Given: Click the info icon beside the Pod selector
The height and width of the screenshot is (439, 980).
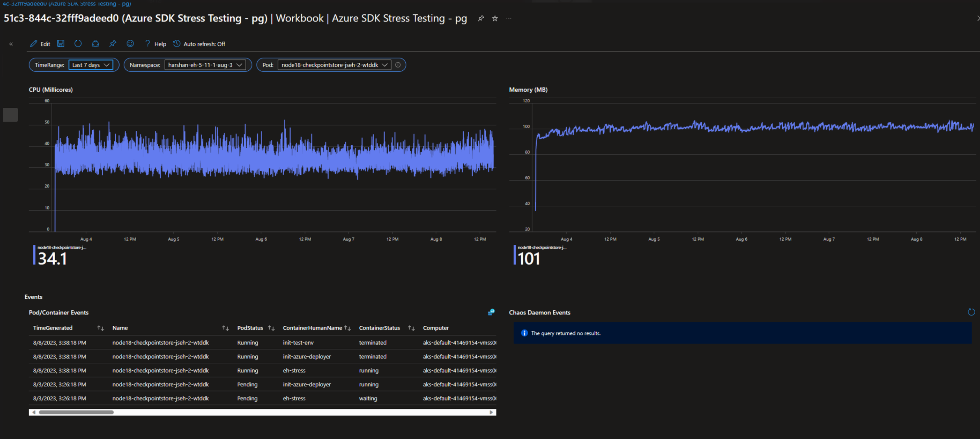Looking at the screenshot, I should [398, 65].
